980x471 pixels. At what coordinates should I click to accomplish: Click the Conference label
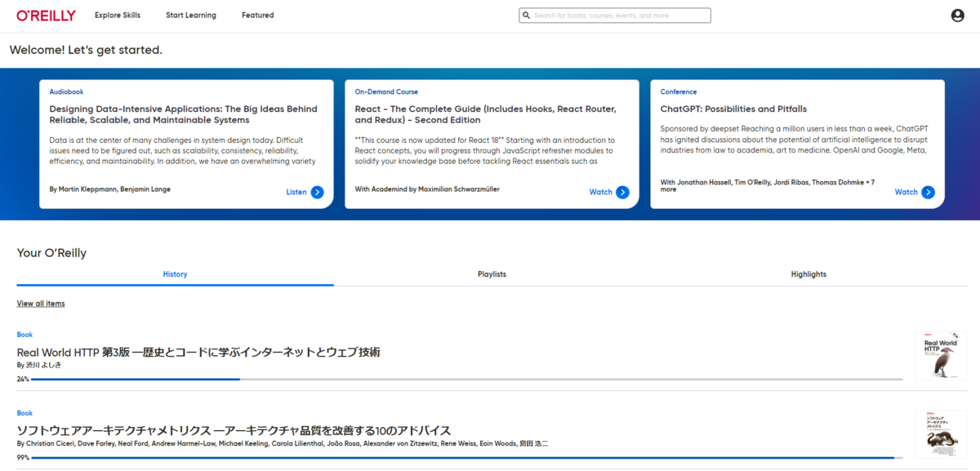[679, 92]
